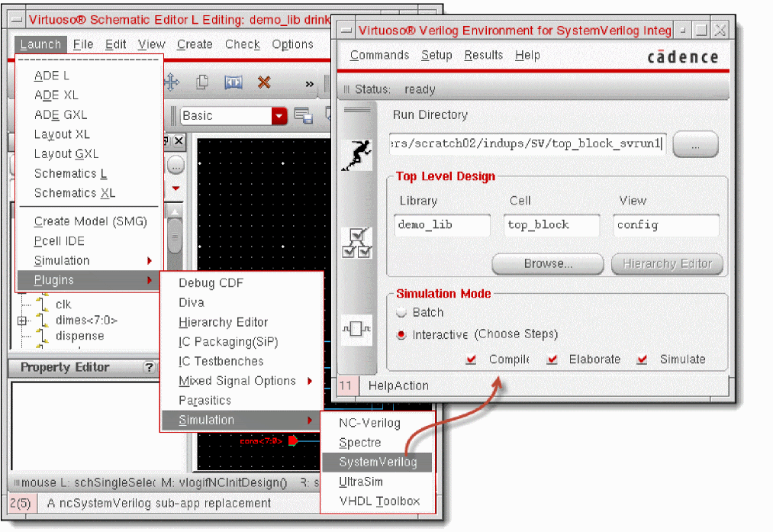This screenshot has height=532, width=773.
Task: Click the Browse... button
Action: [548, 264]
